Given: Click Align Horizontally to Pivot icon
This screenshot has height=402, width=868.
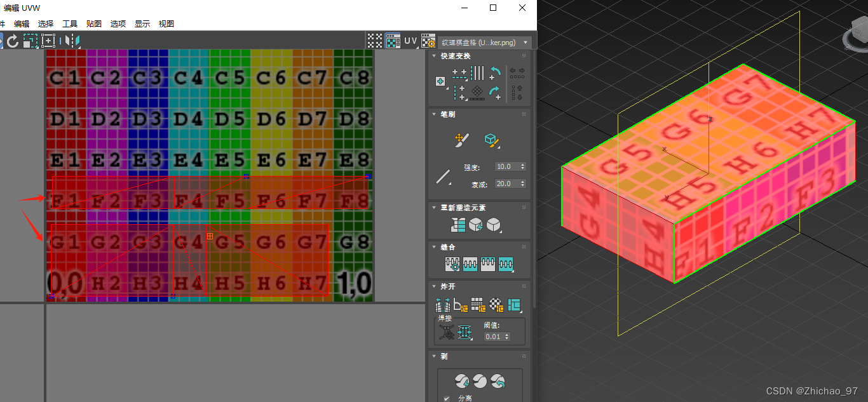Looking at the screenshot, I should 459,74.
